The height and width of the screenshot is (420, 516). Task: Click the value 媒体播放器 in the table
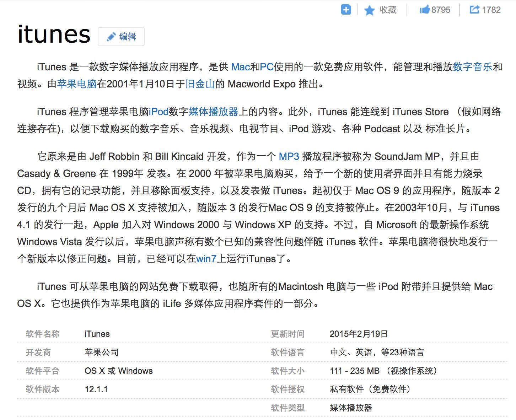tap(351, 408)
